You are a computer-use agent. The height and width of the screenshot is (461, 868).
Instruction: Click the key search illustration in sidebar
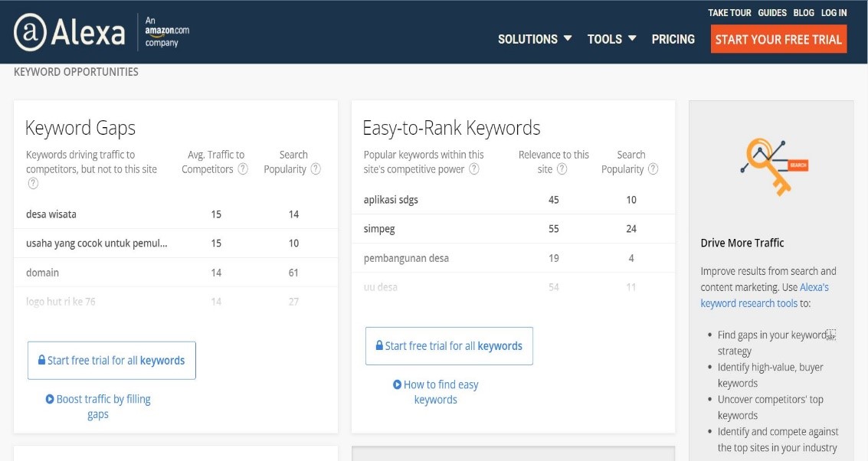click(x=775, y=167)
